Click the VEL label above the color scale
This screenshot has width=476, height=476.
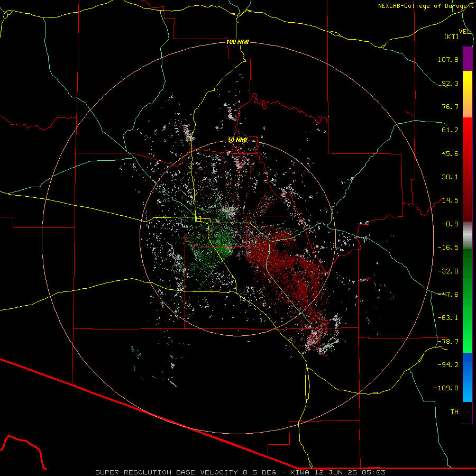[x=464, y=32]
